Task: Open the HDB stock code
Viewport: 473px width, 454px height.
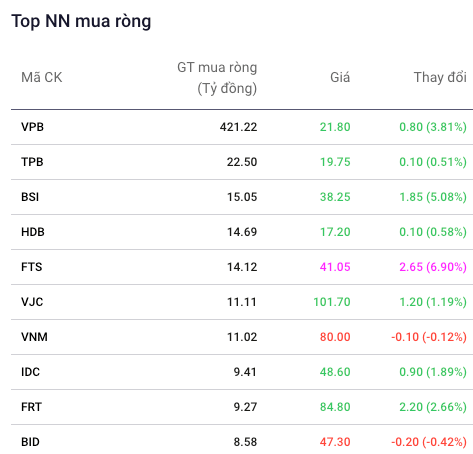Action: click(33, 232)
